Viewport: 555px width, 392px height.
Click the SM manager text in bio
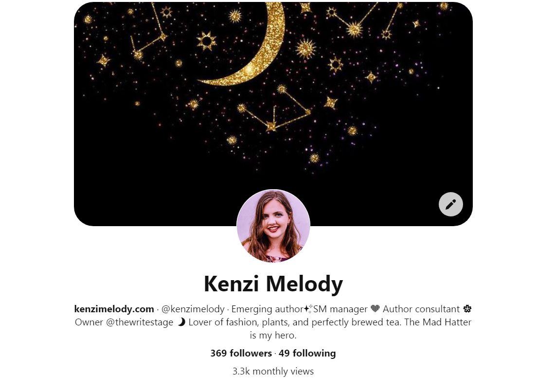340,309
